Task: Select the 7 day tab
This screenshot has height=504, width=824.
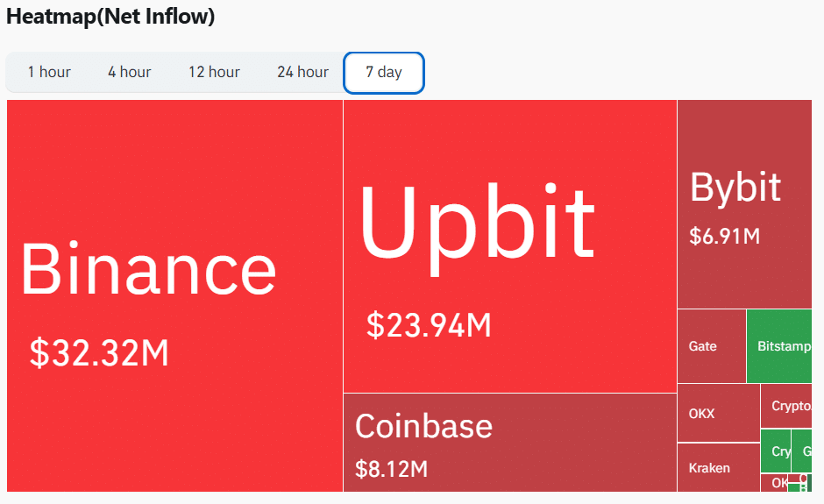Action: (384, 73)
